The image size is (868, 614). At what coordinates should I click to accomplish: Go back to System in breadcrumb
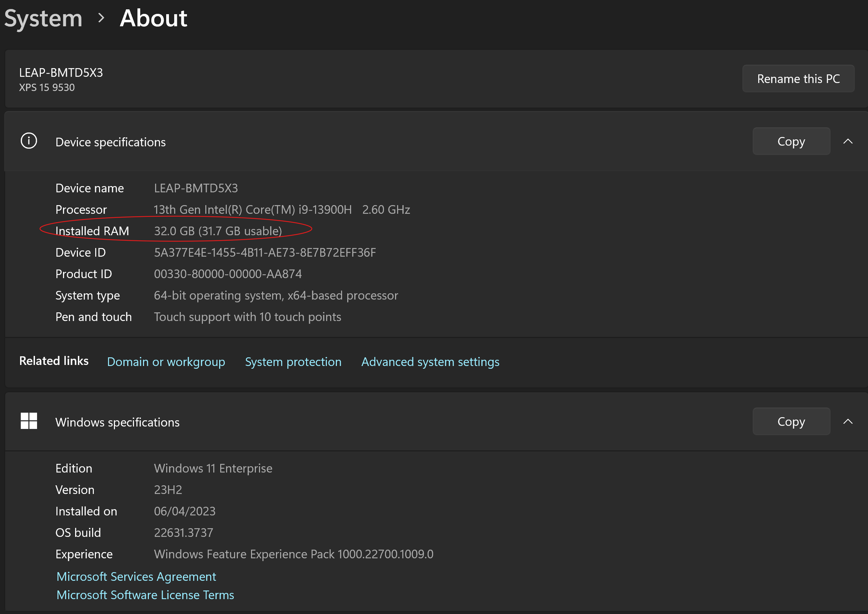click(x=43, y=18)
